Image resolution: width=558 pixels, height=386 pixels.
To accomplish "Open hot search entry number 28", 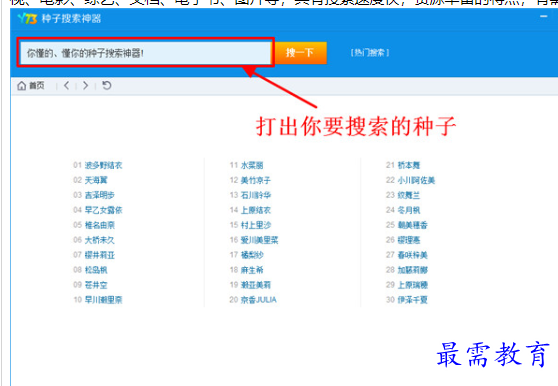I will 412,270.
